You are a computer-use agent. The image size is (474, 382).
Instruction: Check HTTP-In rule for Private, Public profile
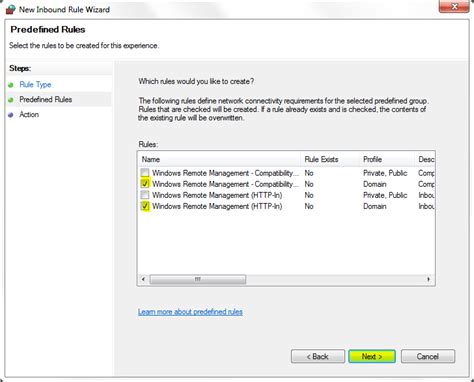coord(145,195)
